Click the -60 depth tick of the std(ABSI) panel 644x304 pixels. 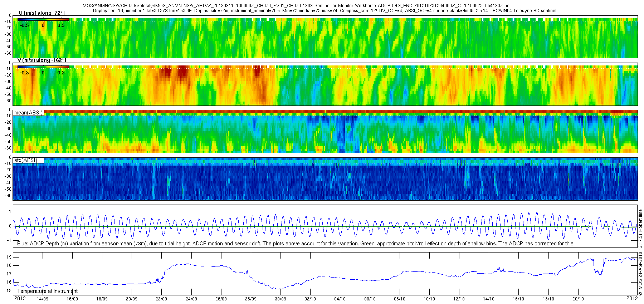coord(8,196)
